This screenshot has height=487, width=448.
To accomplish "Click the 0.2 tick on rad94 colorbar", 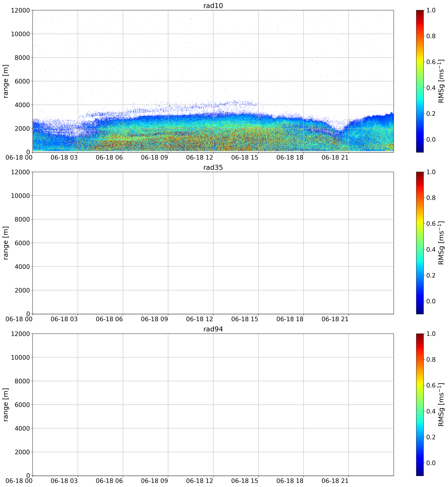I will coord(431,437).
